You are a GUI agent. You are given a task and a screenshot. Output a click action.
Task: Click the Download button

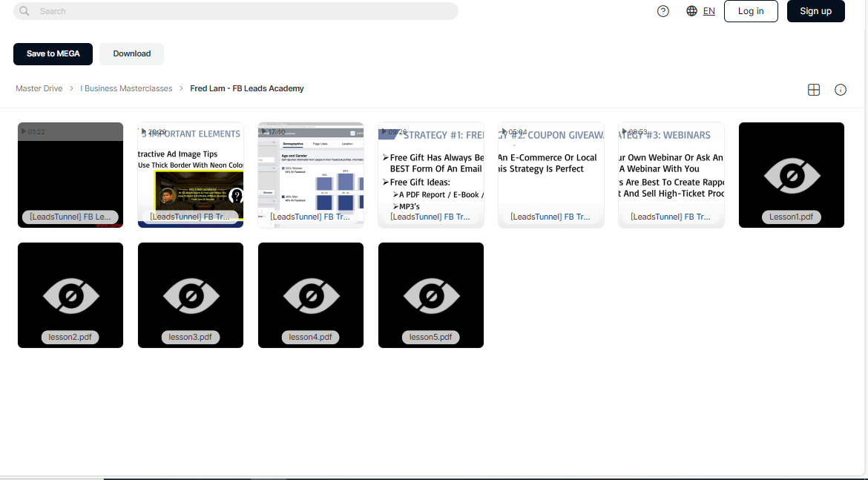click(x=132, y=53)
